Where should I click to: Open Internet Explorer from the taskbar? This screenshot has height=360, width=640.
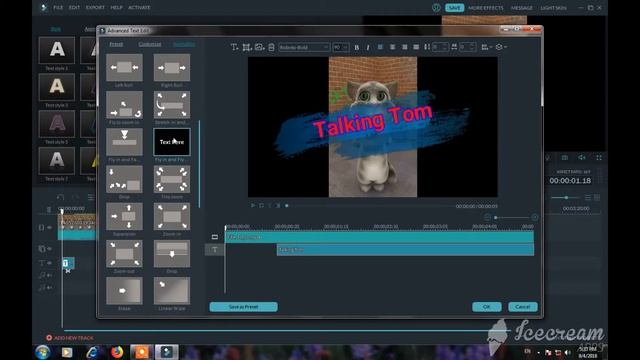[92, 352]
